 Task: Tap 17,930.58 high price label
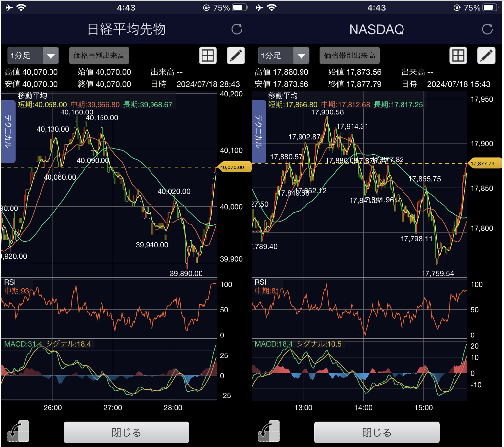point(327,112)
